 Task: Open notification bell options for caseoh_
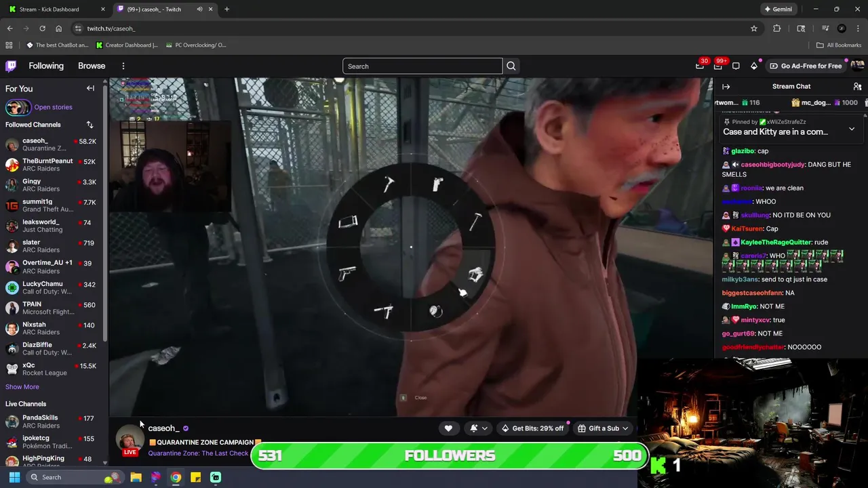479,428
